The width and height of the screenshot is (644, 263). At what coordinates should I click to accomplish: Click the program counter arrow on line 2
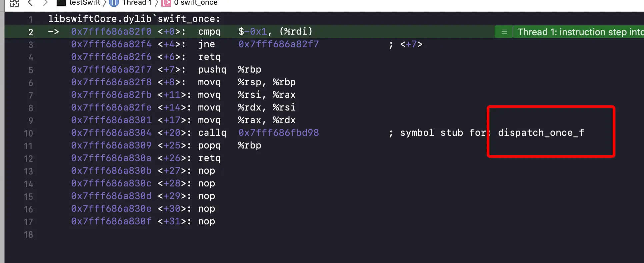click(x=53, y=32)
